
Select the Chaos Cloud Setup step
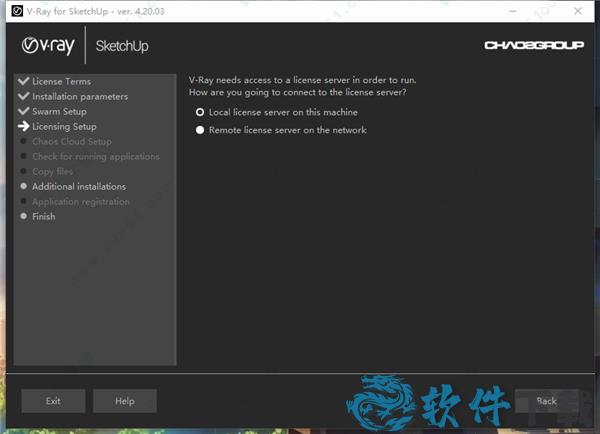72,142
